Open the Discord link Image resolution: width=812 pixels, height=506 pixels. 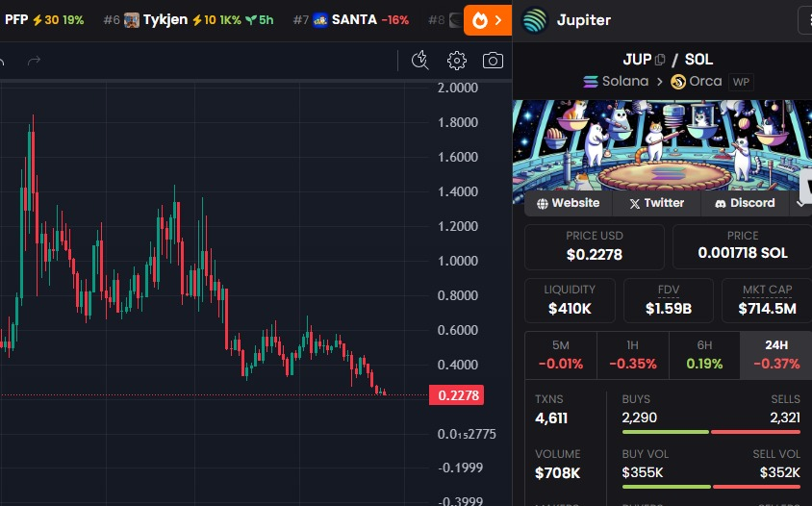(745, 203)
